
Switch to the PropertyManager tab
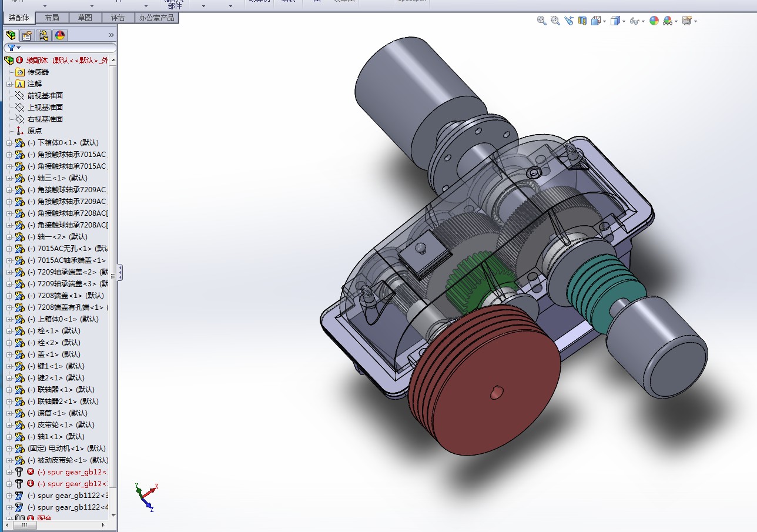coord(26,35)
